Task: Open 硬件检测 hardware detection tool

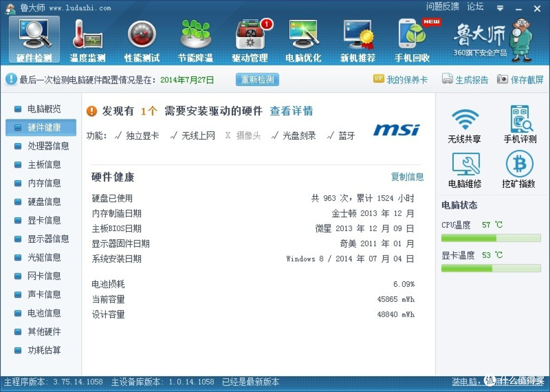Action: coord(34,40)
